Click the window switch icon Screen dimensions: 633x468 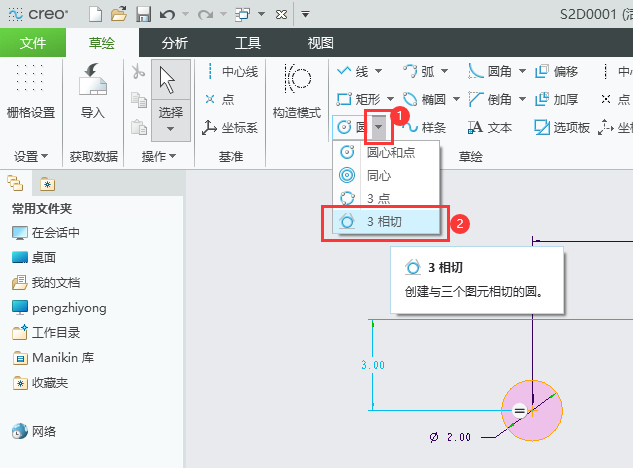coord(243,15)
